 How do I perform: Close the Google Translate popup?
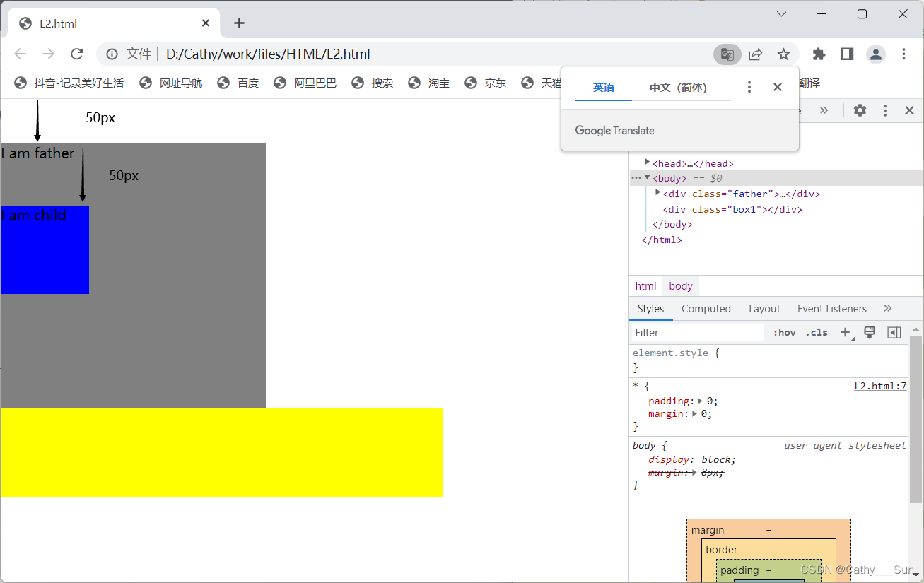click(x=778, y=87)
